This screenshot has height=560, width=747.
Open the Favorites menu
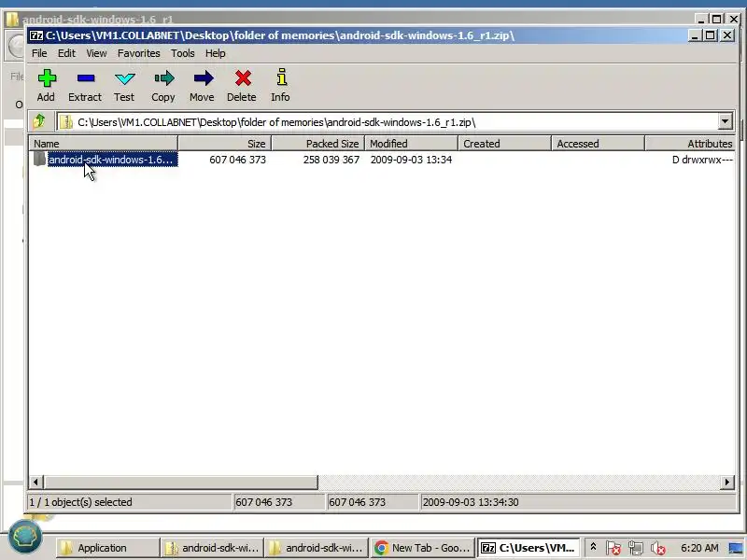pyautogui.click(x=138, y=53)
